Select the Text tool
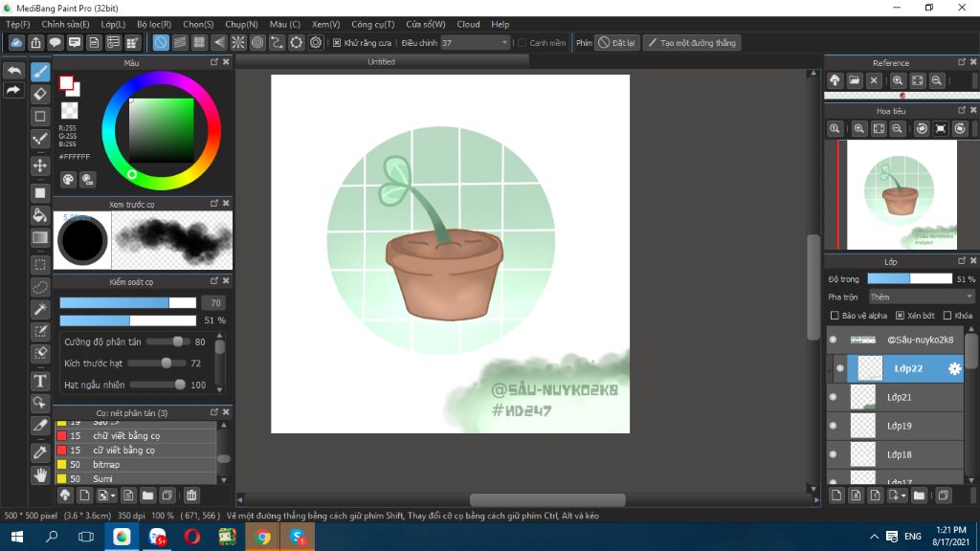The image size is (980, 551). pos(40,381)
